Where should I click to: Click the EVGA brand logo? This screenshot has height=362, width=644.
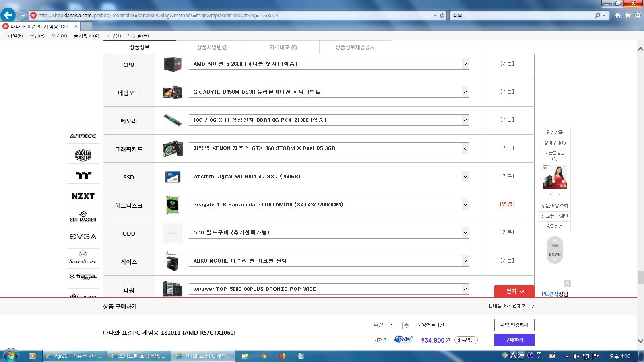coord(83,236)
